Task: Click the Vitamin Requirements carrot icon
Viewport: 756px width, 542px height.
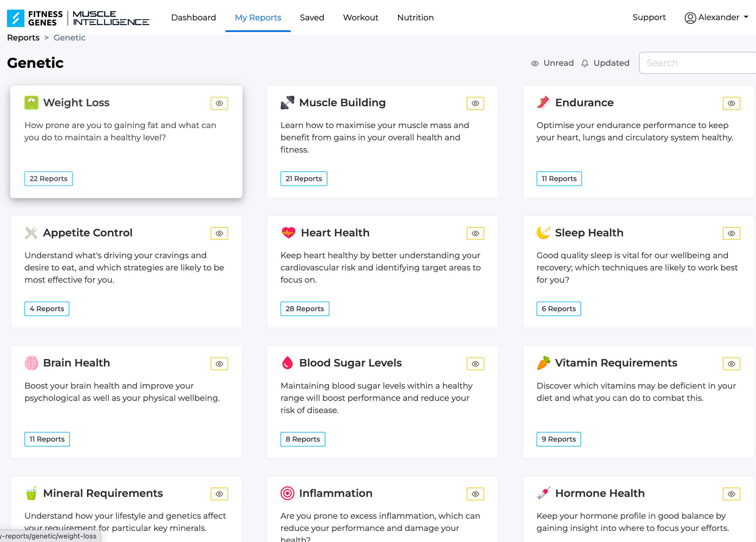Action: coord(543,363)
